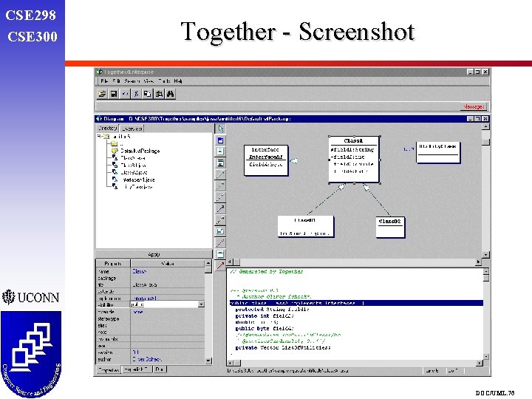Switch to the Hyperlinks tab beside Properties

coord(137,369)
